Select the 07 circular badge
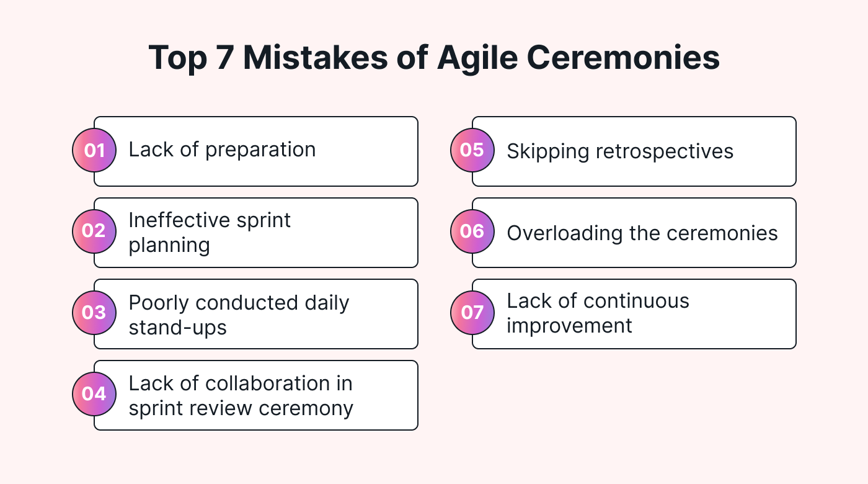The width and height of the screenshot is (868, 484). point(472,313)
